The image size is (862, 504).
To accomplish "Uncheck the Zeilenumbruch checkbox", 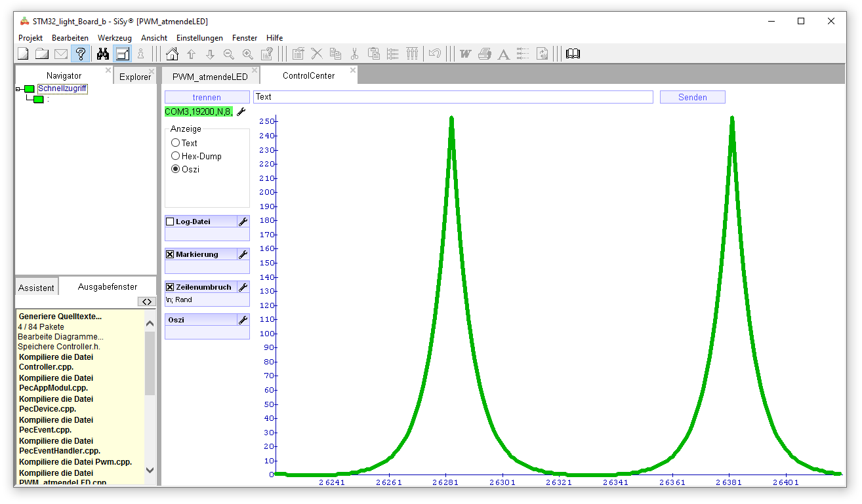I will [x=170, y=287].
